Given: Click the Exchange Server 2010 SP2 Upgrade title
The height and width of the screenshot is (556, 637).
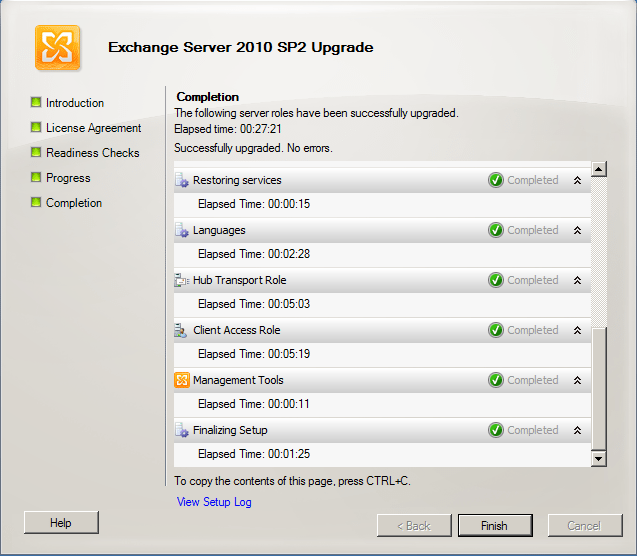Looking at the screenshot, I should (x=240, y=47).
